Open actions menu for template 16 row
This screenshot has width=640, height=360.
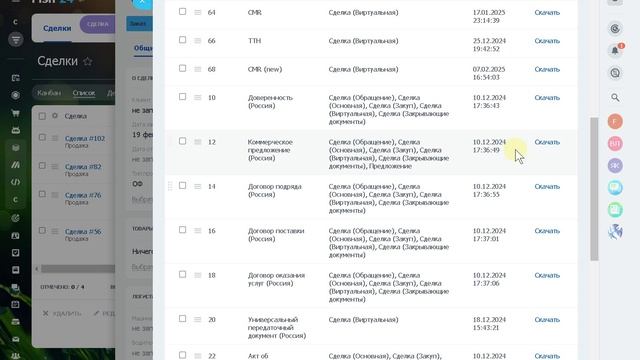198,231
